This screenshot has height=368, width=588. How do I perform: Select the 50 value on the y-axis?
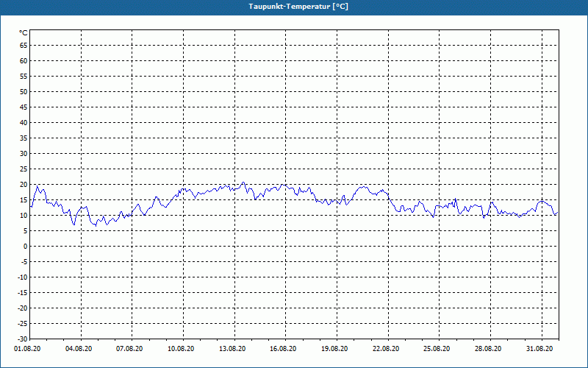point(24,91)
